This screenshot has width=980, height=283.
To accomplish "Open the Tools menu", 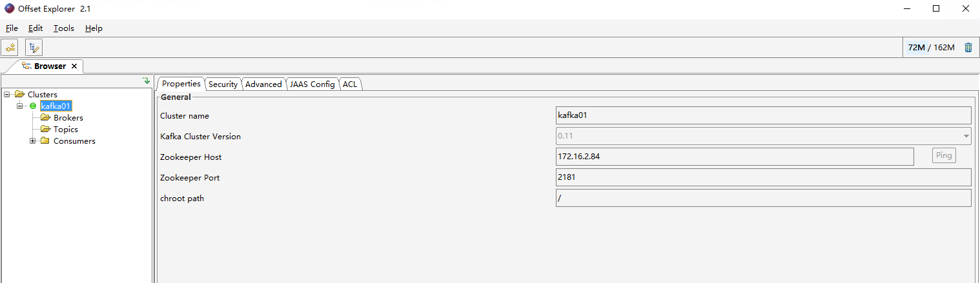I will [x=64, y=28].
